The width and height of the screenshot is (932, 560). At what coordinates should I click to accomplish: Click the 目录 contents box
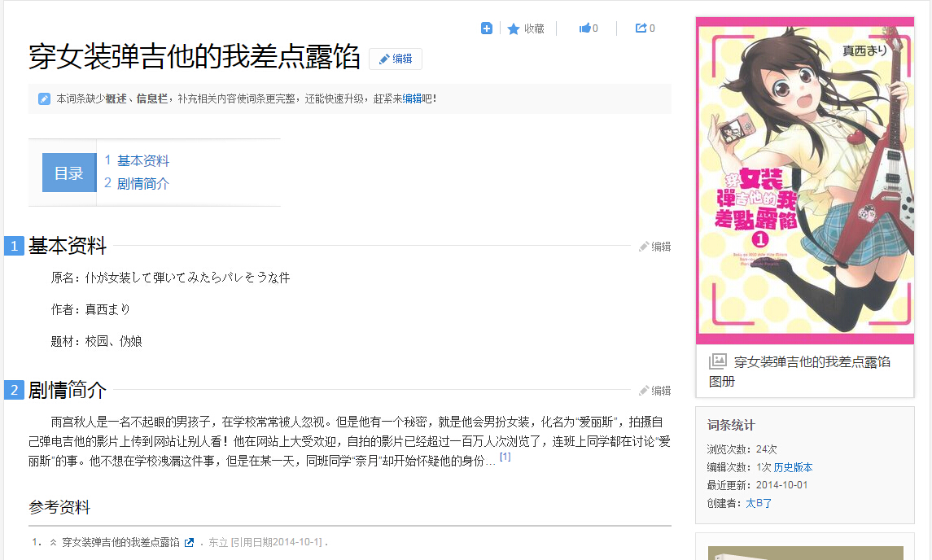pos(69,173)
